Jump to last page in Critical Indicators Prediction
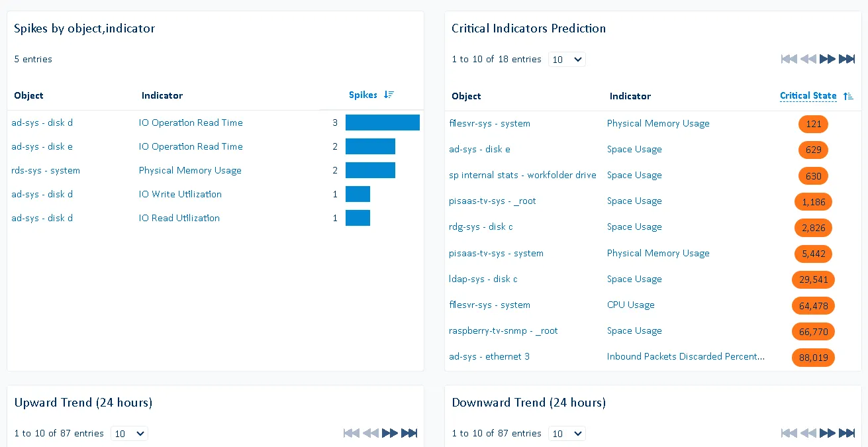Image resolution: width=868 pixels, height=447 pixels. tap(847, 59)
